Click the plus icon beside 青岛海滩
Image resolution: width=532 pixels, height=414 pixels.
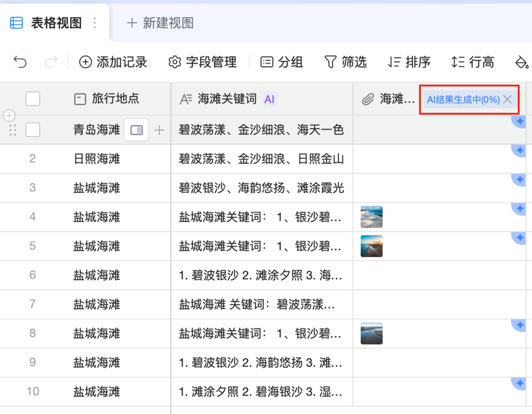159,130
